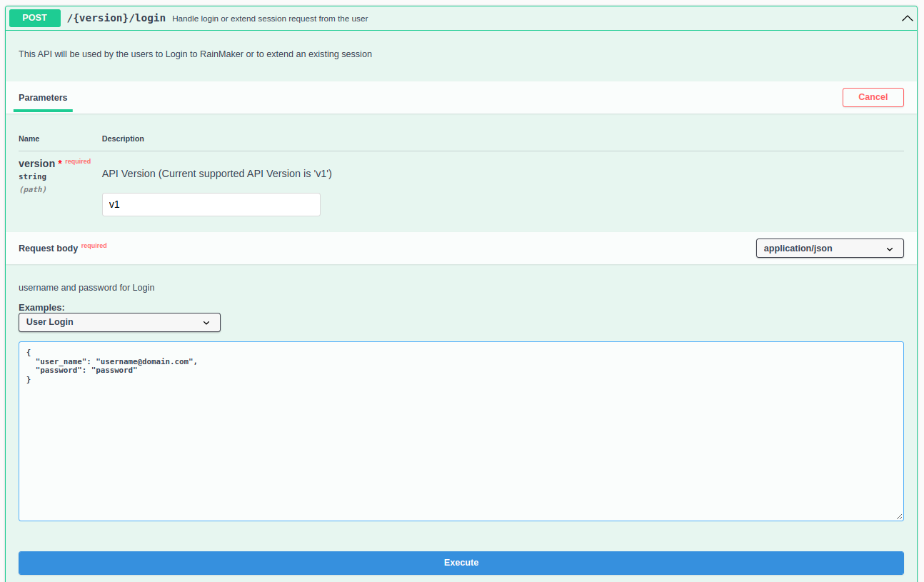The height and width of the screenshot is (582, 924).
Task: Click the green POST method badge
Action: point(34,18)
